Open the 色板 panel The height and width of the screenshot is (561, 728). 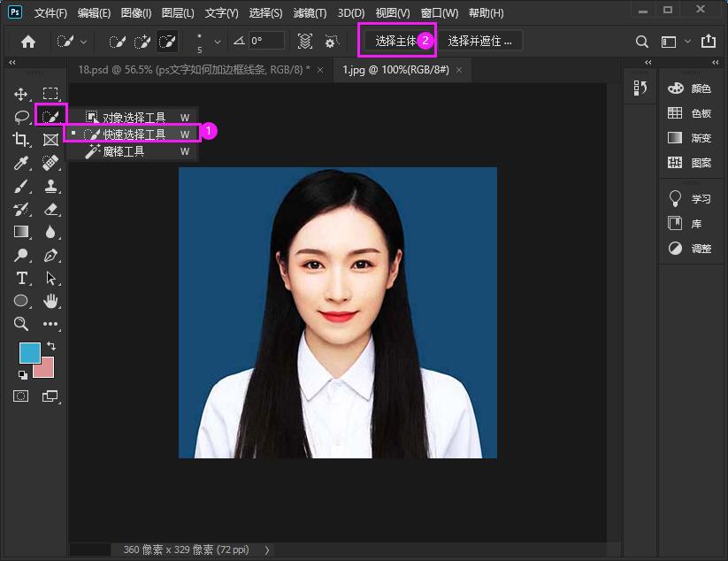coord(689,113)
